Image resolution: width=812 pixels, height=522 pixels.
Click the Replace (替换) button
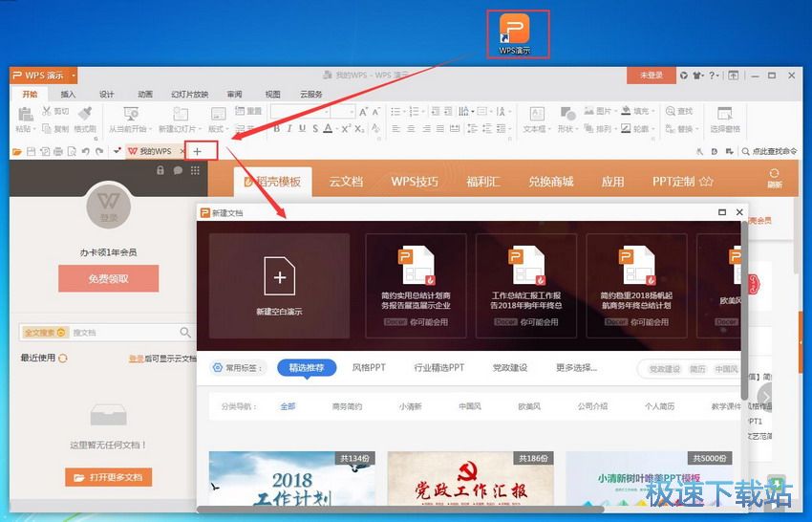(x=682, y=128)
